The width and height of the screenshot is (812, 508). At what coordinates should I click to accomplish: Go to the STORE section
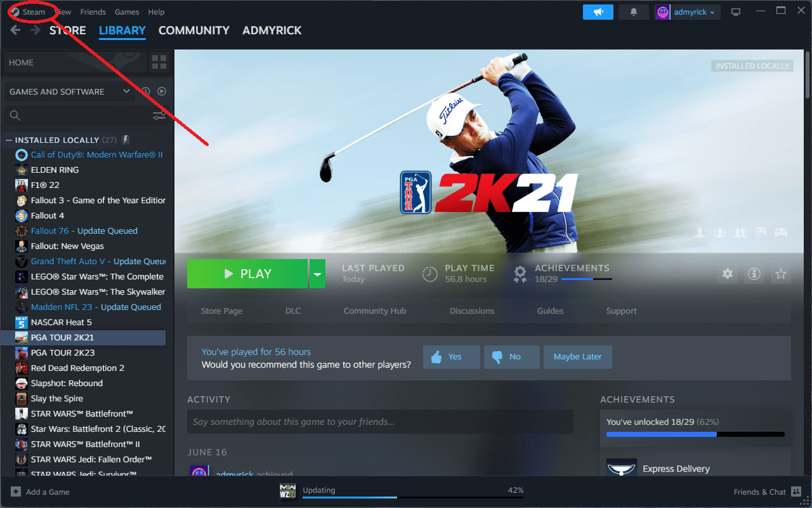tap(68, 30)
